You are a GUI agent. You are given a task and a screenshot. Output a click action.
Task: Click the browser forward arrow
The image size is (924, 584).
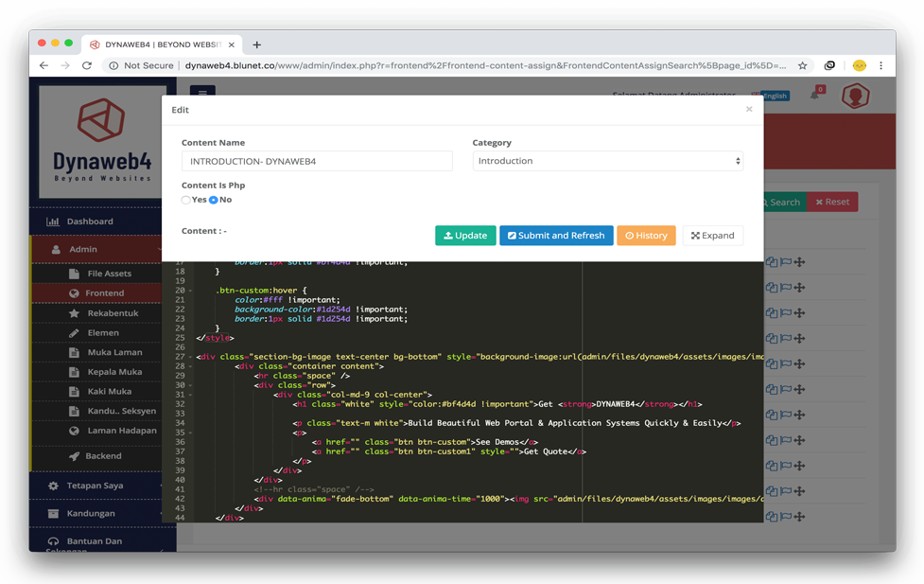[x=65, y=65]
